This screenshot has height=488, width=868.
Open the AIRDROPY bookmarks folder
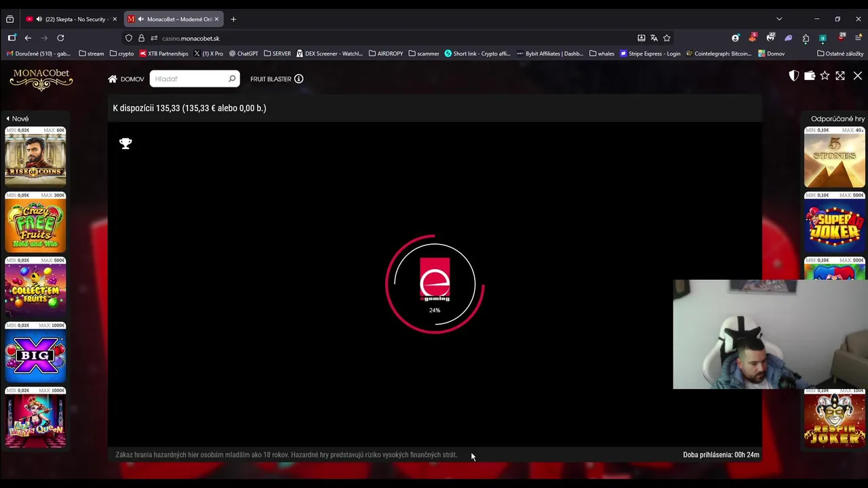385,54
